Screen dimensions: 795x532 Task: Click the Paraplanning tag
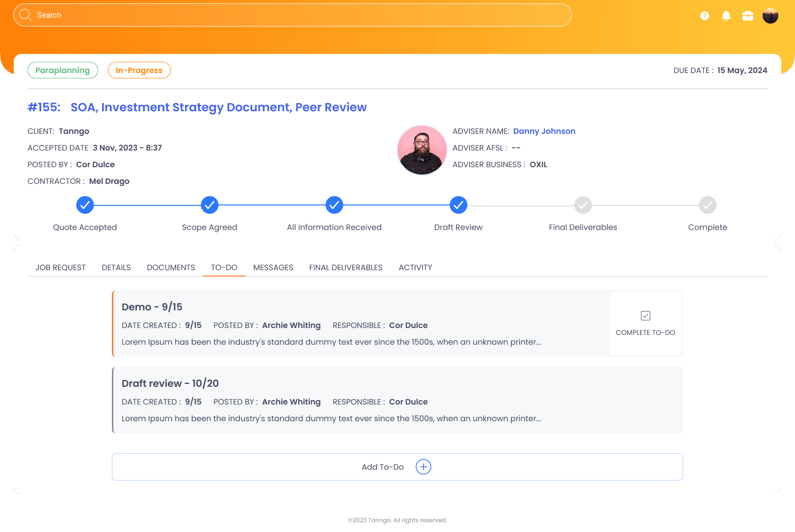point(62,70)
